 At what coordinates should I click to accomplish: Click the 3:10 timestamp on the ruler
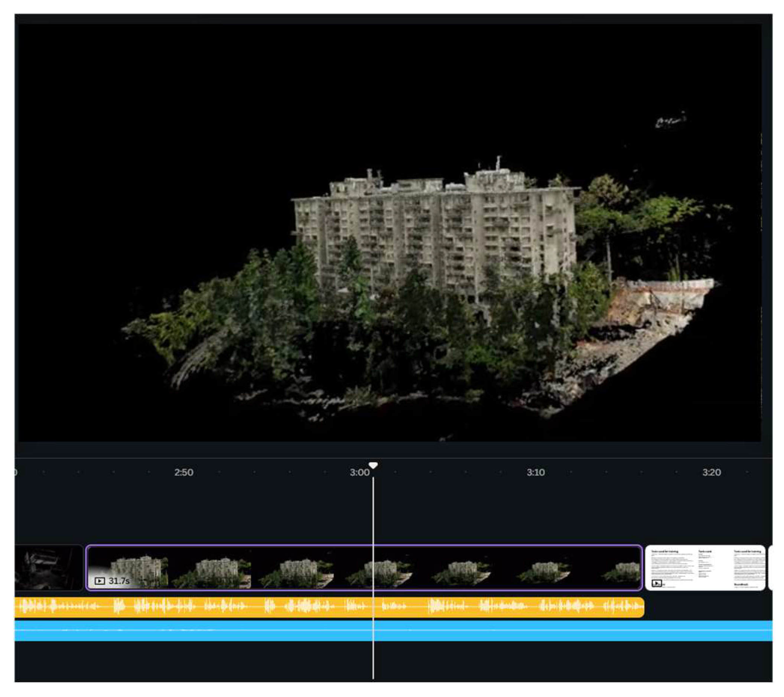[x=536, y=472]
